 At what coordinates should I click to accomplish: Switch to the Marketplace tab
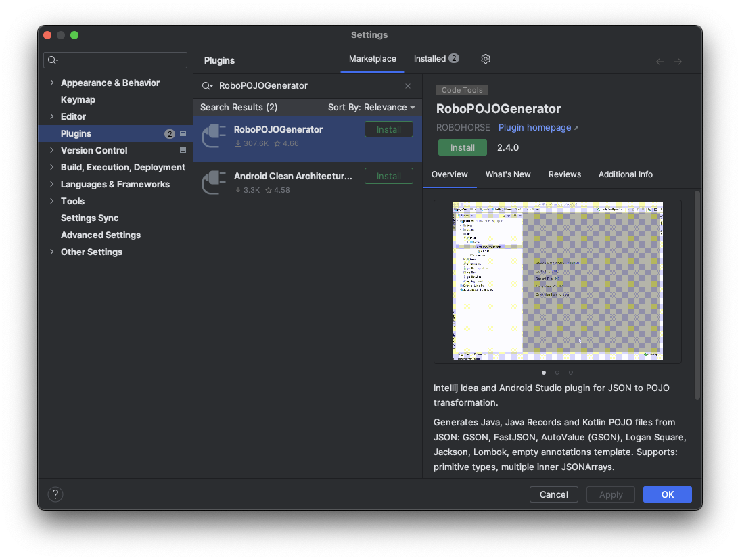click(372, 59)
